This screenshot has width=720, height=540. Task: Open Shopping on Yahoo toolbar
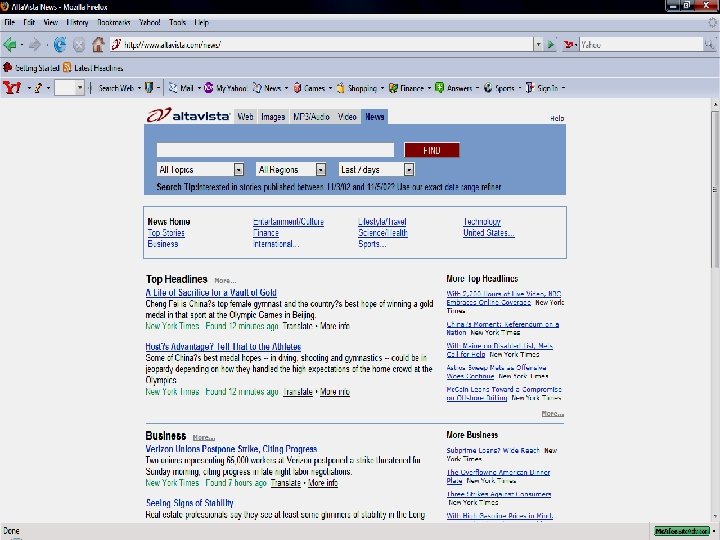pyautogui.click(x=357, y=88)
